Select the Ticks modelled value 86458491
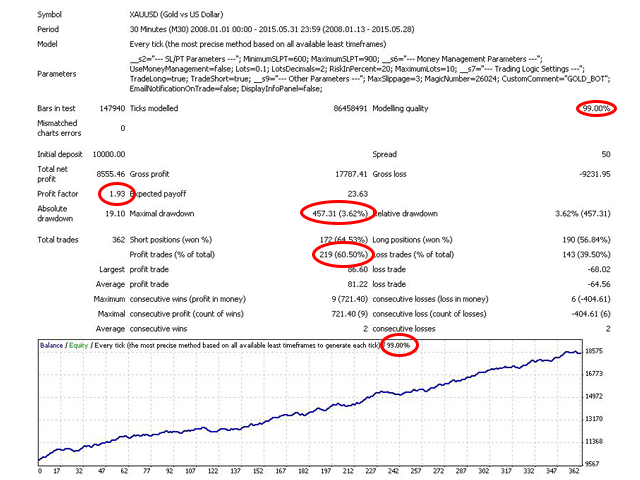This screenshot has width=640, height=480. coord(350,109)
